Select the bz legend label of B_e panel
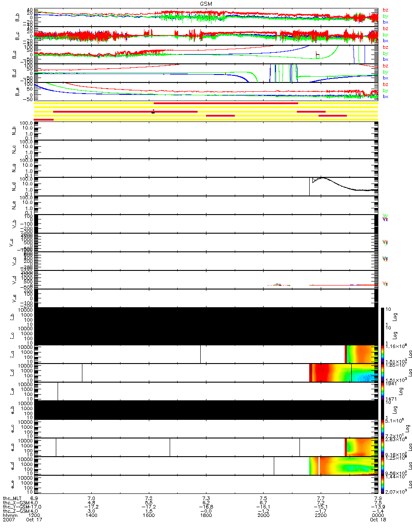The height and width of the screenshot is (532, 412). click(385, 84)
